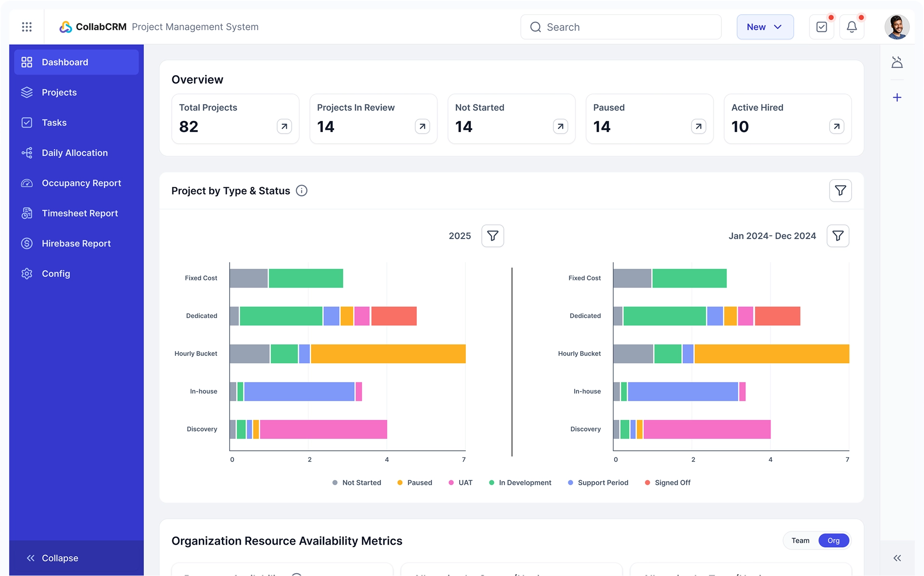Expand the New dropdown button
924x576 pixels.
point(765,27)
